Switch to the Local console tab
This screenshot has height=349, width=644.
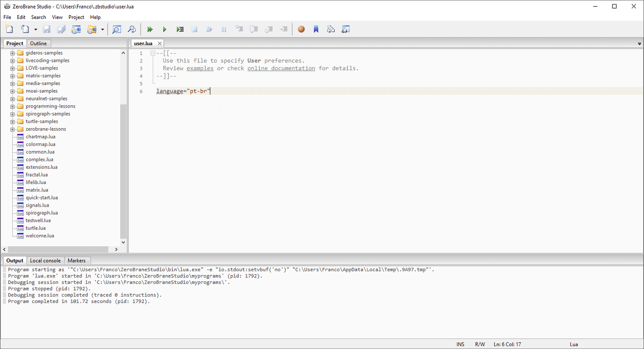[45, 260]
